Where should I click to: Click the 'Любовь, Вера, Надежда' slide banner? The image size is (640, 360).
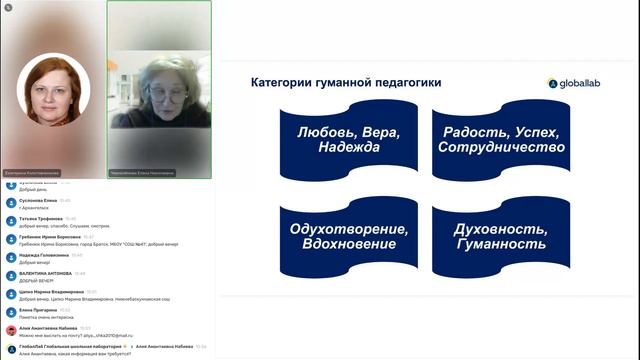coord(349,140)
